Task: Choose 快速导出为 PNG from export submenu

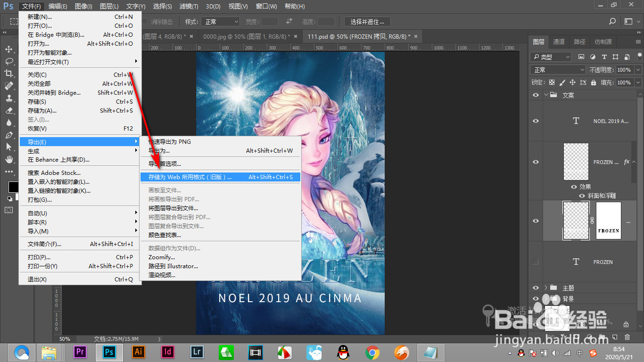Action: [221, 141]
